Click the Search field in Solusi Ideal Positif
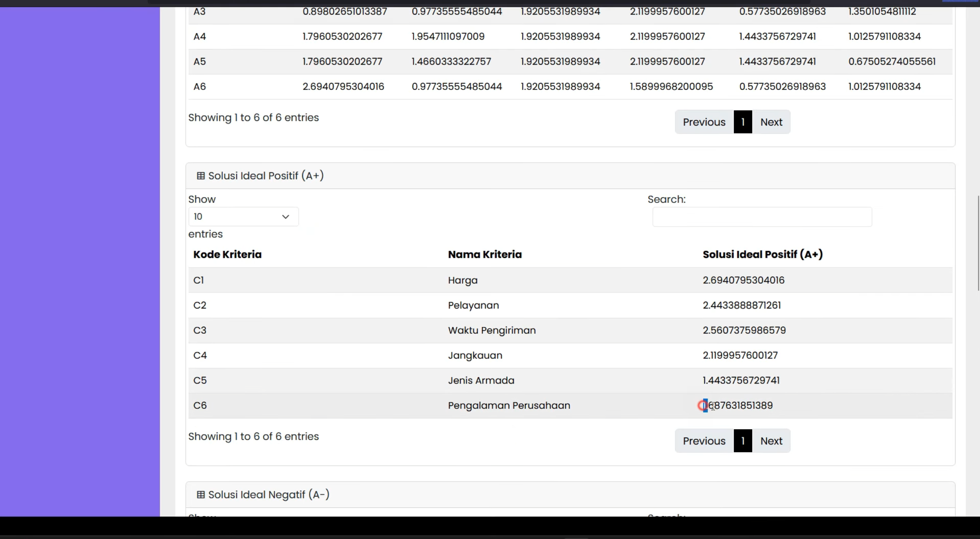The width and height of the screenshot is (980, 539). click(x=762, y=217)
